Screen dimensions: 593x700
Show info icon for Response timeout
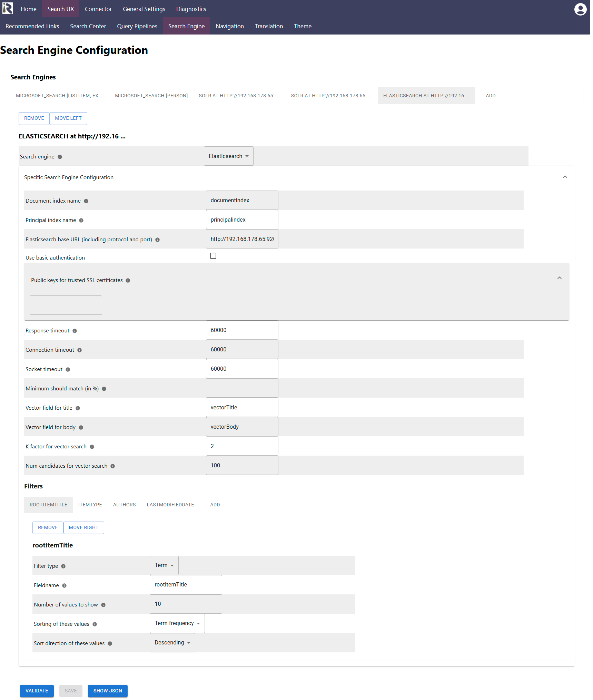[x=75, y=331]
